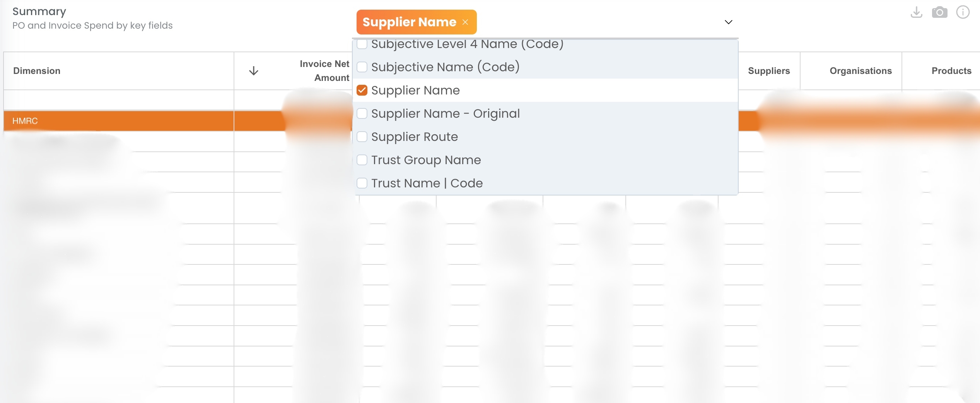Check the Trust Group Name option
The image size is (980, 403).
click(362, 160)
